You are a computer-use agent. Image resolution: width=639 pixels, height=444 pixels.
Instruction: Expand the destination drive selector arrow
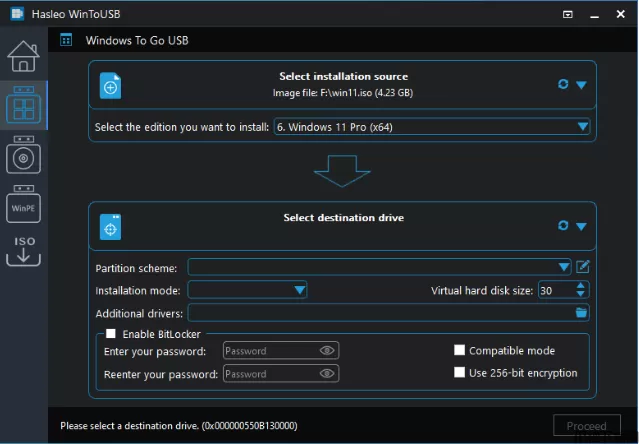(581, 226)
